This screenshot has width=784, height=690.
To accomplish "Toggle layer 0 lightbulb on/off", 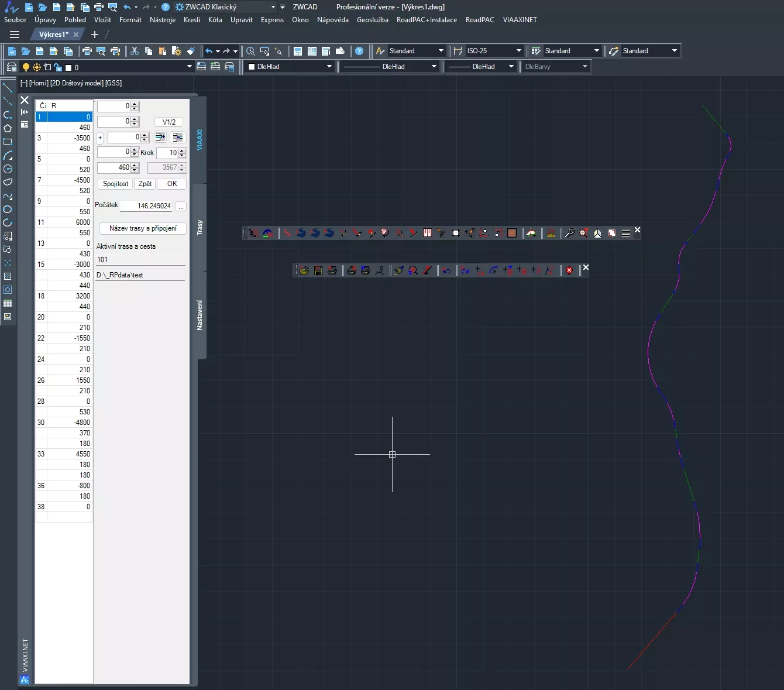I will (x=26, y=67).
